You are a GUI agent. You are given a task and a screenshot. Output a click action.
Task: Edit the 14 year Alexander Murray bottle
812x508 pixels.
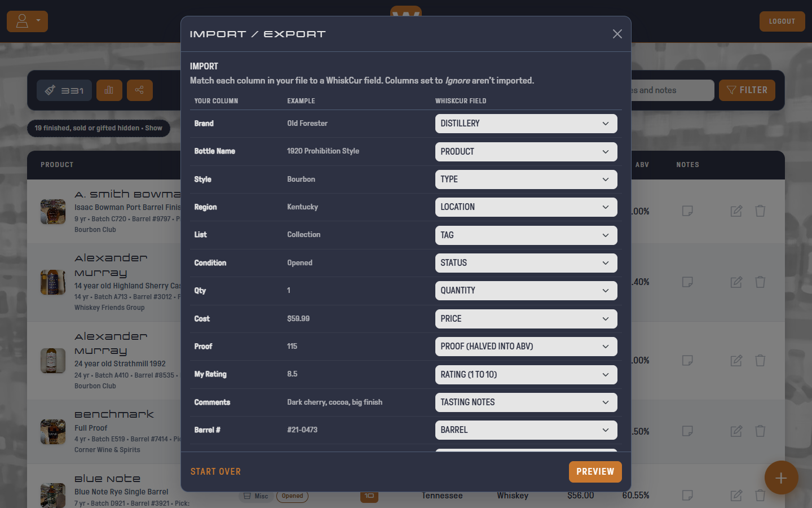(x=736, y=282)
